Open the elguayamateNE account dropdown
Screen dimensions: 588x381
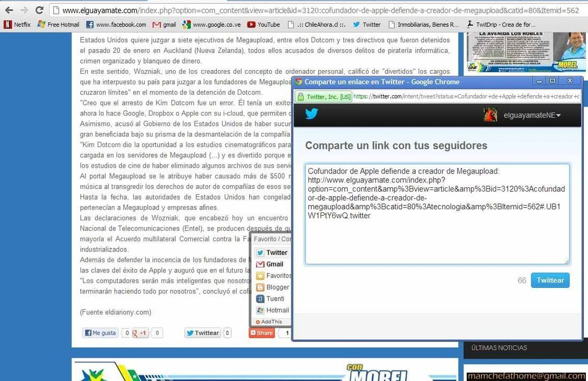(x=532, y=115)
